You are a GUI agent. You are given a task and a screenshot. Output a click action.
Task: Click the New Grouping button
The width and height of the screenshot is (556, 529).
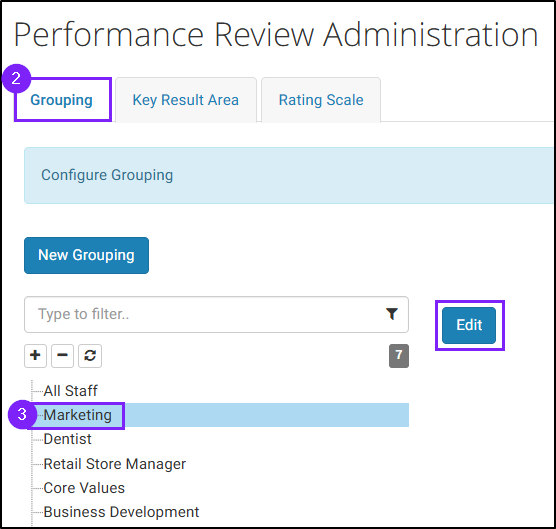(x=87, y=255)
